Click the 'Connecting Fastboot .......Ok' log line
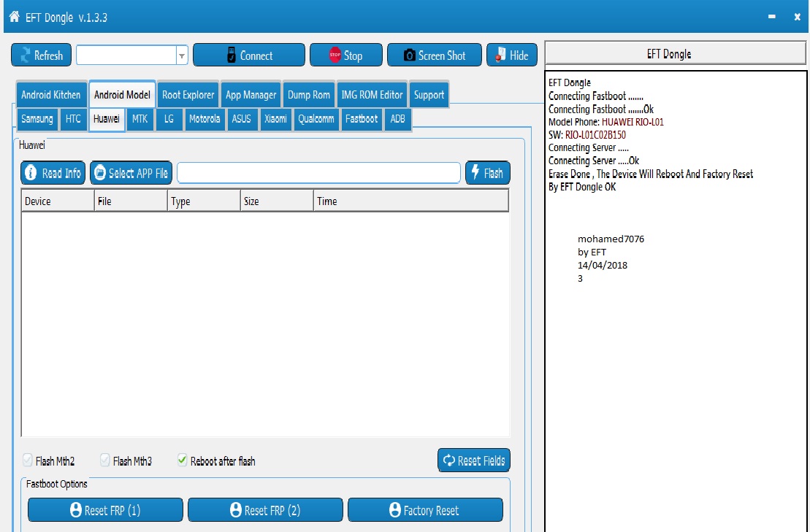 tap(601, 109)
